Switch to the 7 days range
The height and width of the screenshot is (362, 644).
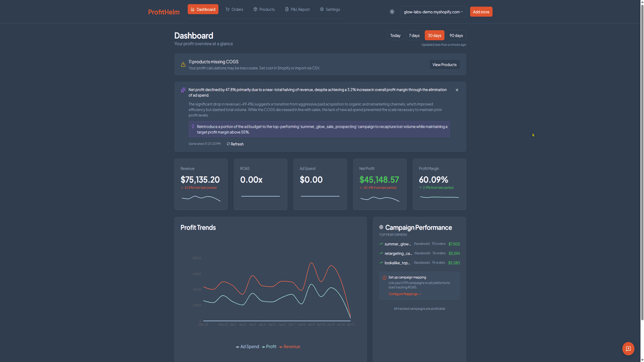pyautogui.click(x=414, y=35)
